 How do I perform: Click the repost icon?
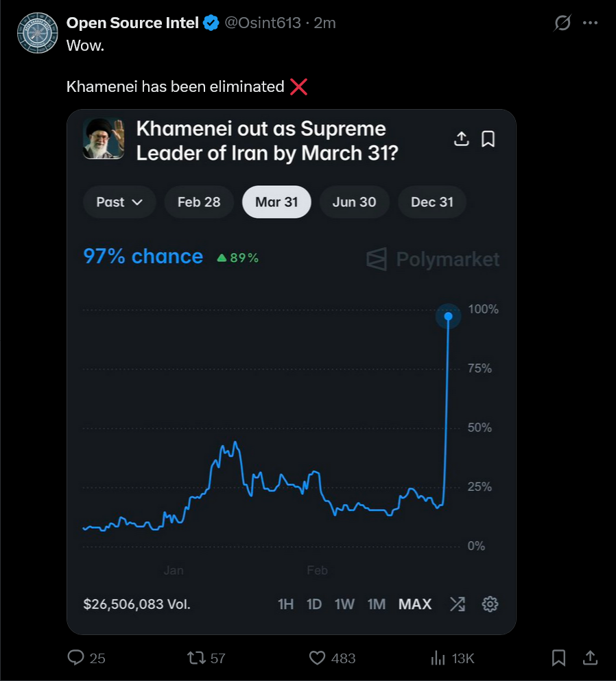(196, 658)
